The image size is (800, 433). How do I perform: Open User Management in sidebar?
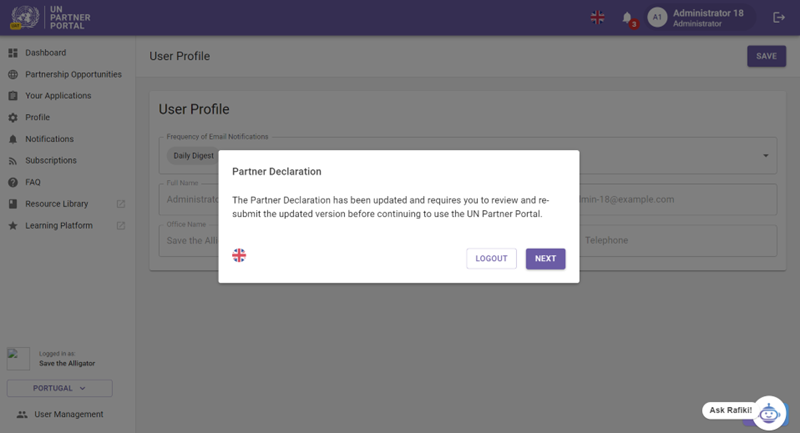click(x=67, y=414)
